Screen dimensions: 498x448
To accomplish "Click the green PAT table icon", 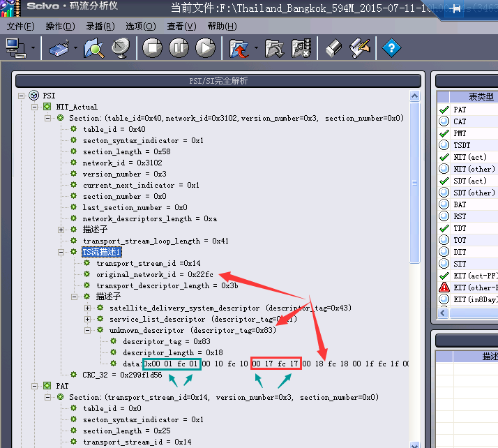I will tap(47, 386).
